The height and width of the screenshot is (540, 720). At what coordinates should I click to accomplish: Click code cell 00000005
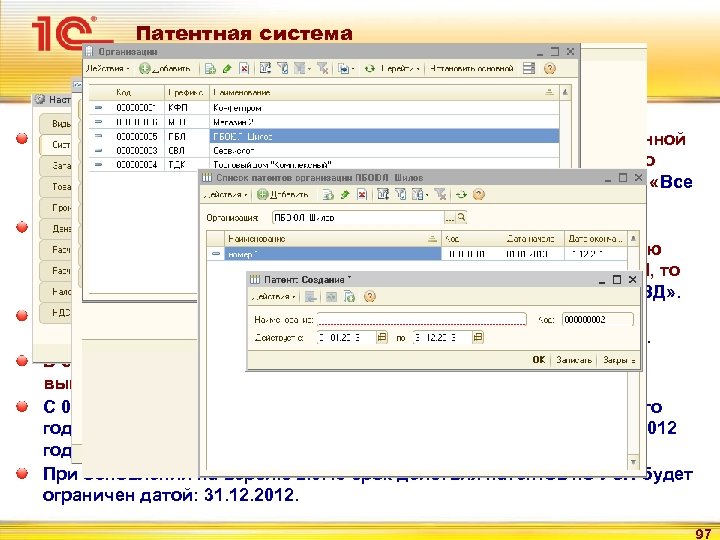point(136,136)
